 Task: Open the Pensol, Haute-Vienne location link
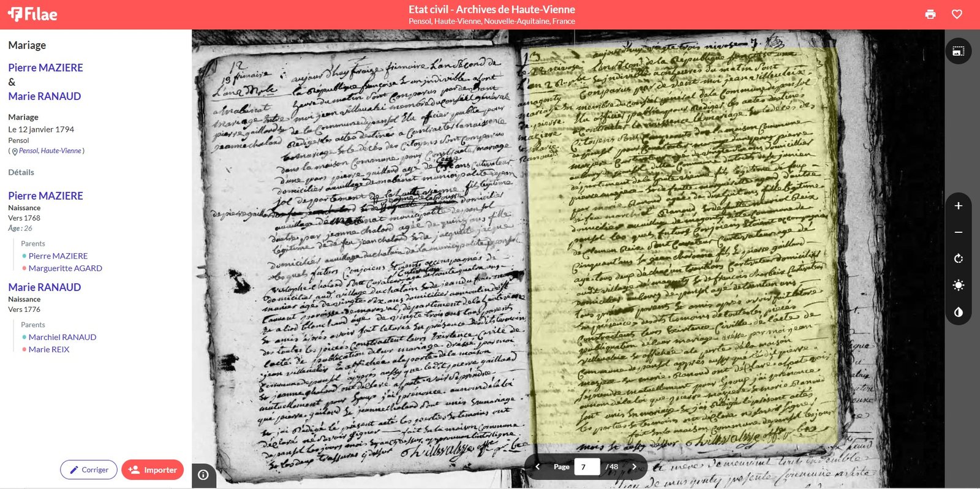pyautogui.click(x=50, y=151)
